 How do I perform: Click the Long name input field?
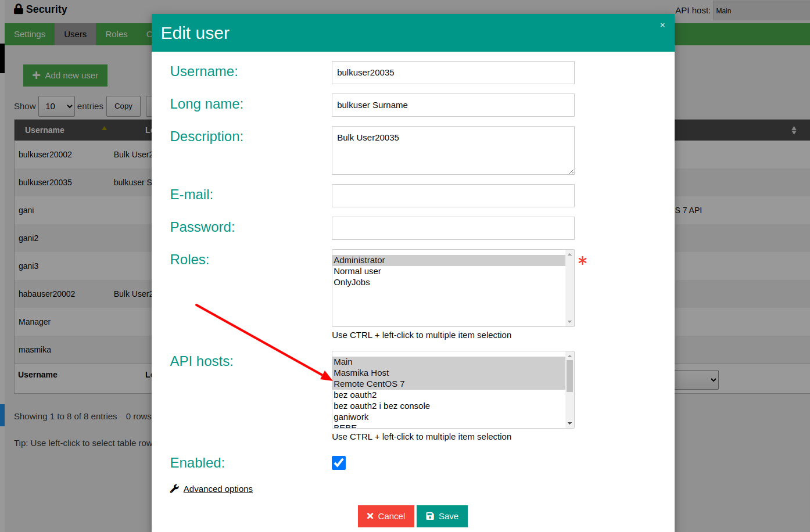453,105
